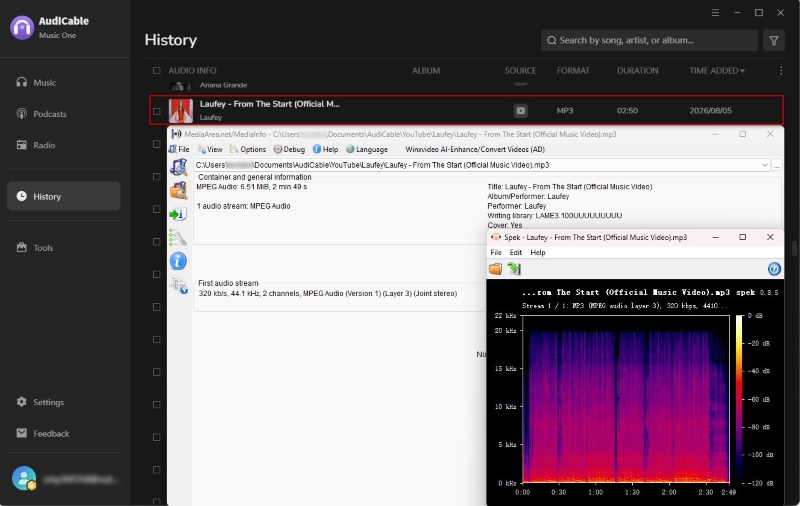Open the File menu in MediaInfo

pyautogui.click(x=179, y=149)
